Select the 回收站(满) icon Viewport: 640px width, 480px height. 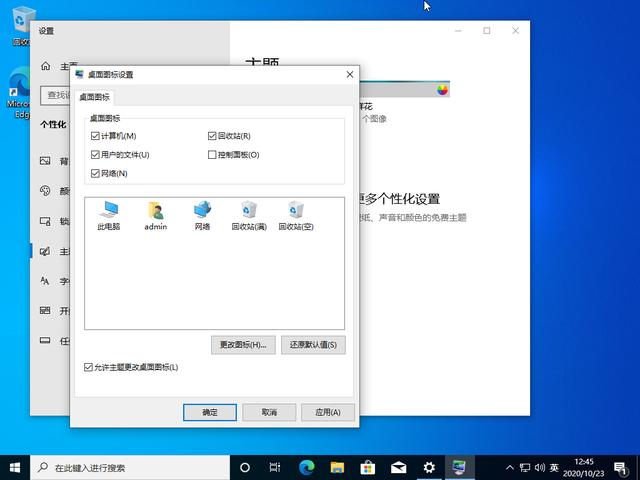(x=249, y=216)
